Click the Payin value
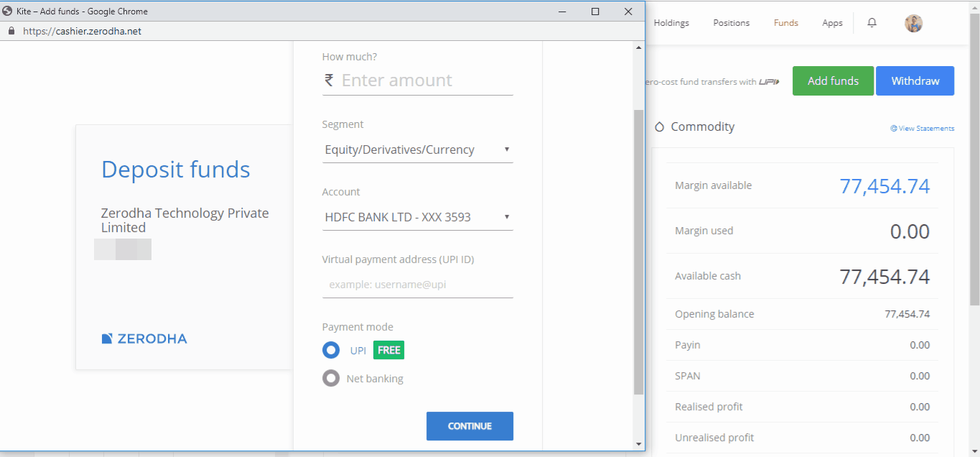 920,345
